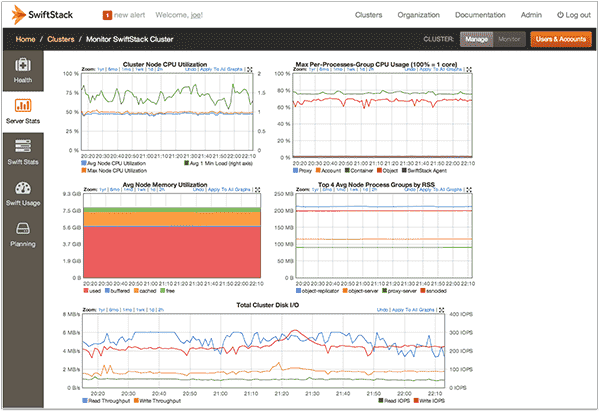Toggle the Write IOPS legend entry

tap(429, 401)
